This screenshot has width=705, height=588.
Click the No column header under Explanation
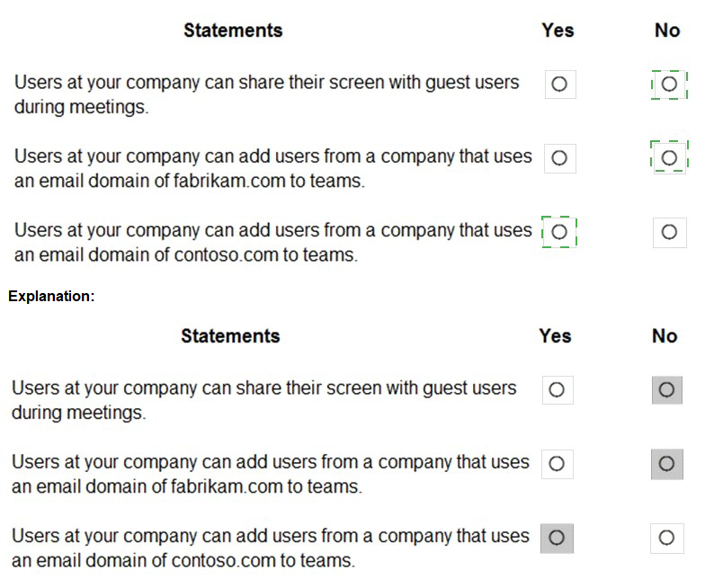(x=665, y=336)
